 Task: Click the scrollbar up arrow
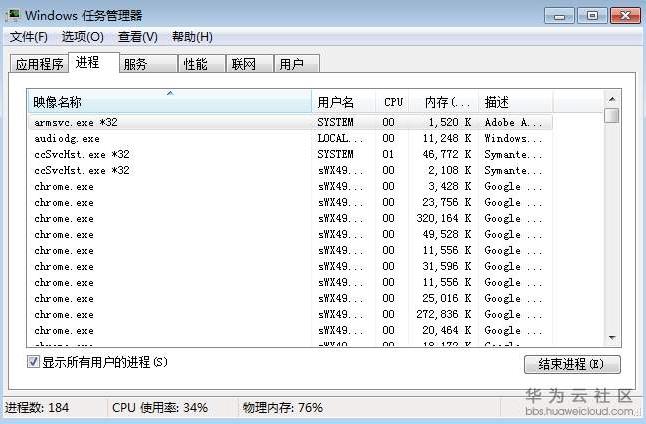[x=612, y=99]
